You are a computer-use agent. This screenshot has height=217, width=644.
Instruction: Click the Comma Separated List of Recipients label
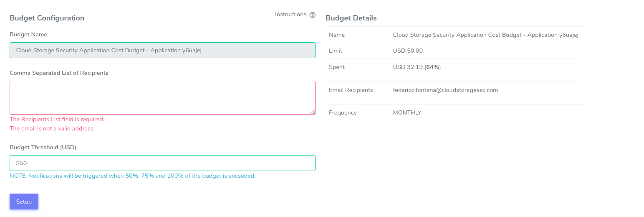pos(59,73)
